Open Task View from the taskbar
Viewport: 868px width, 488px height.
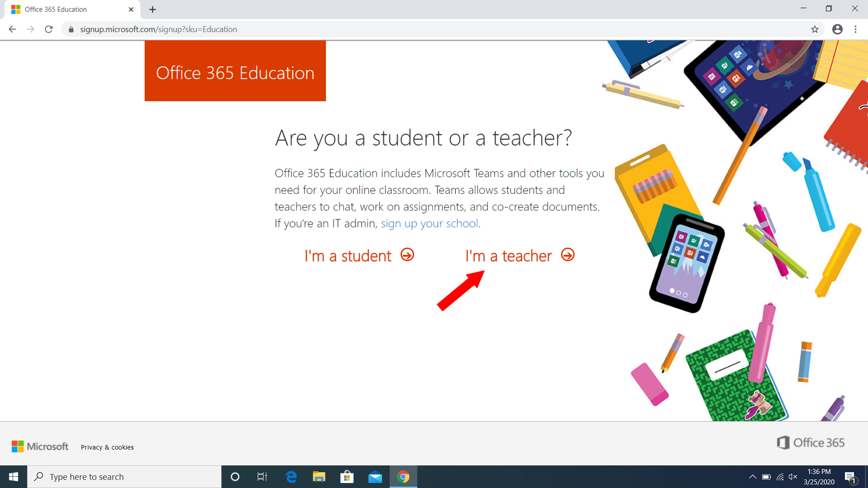coord(262,477)
